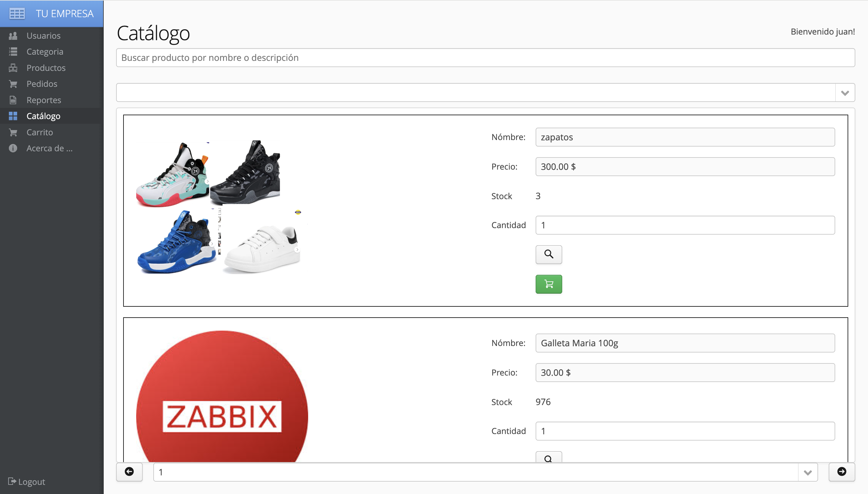
Task: Click the Nómbre label of zapatos
Action: pyautogui.click(x=508, y=137)
